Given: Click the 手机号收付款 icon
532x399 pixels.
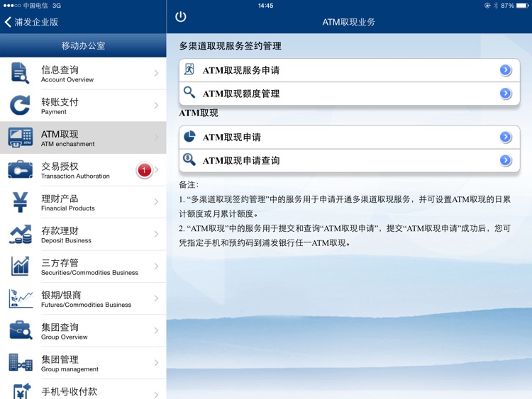Looking at the screenshot, I should tap(22, 391).
